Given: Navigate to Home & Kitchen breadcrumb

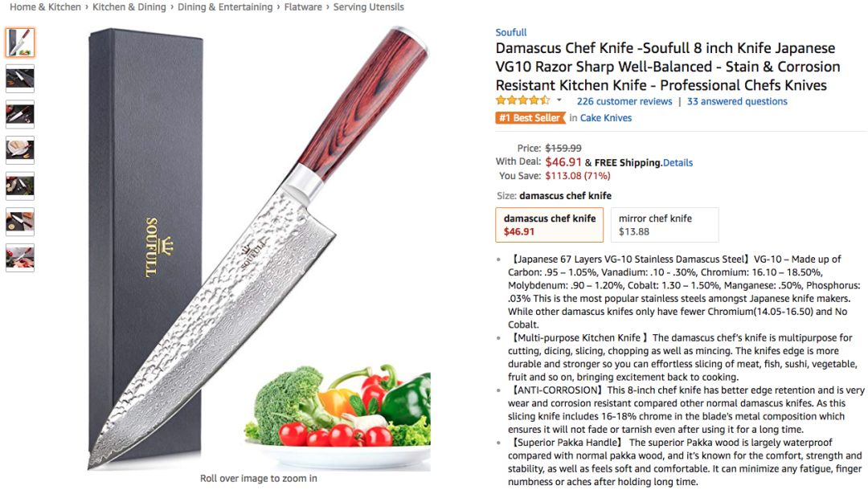Looking at the screenshot, I should pos(45,7).
